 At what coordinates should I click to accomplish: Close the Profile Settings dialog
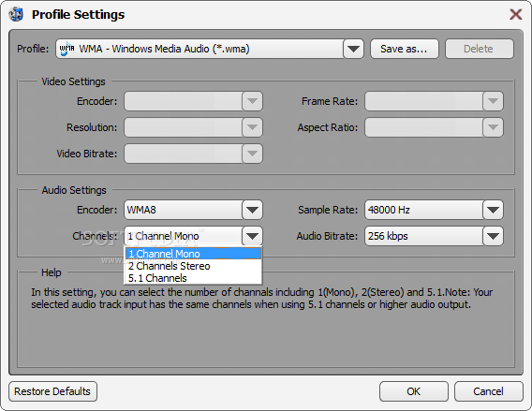(x=516, y=14)
